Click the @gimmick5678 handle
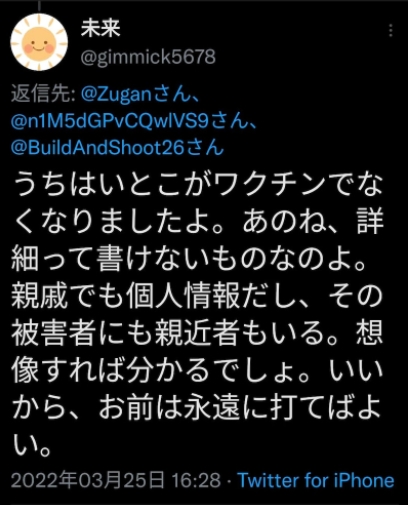The image size is (408, 505). coord(148,57)
